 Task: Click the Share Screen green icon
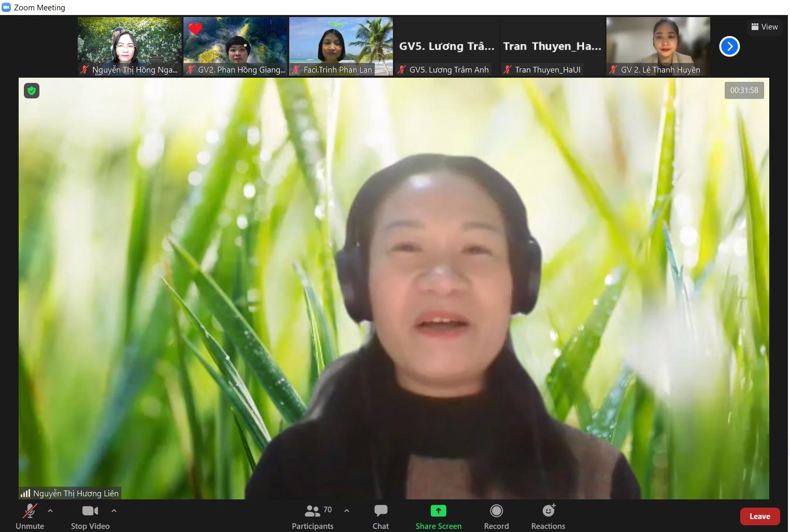[438, 511]
